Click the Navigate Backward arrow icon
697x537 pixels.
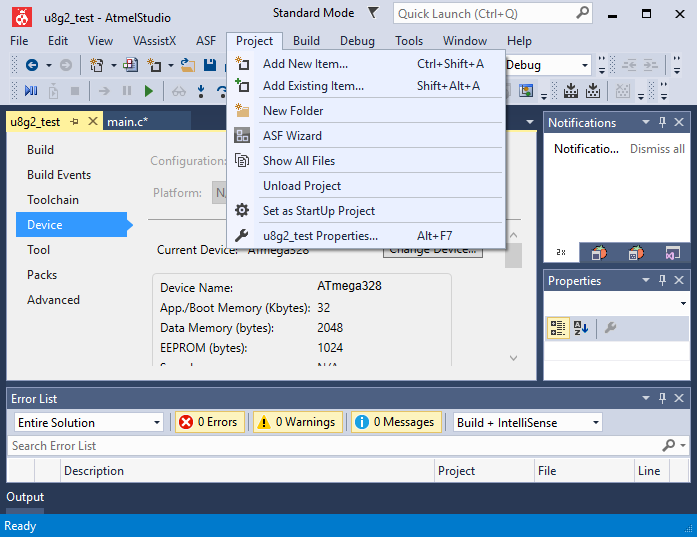32,65
